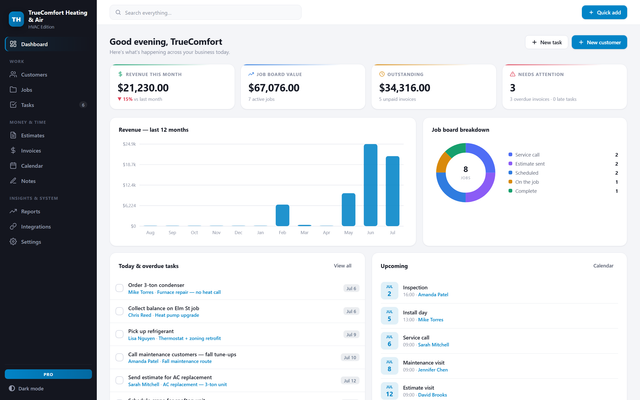The image size is (640, 400).
Task: Open Tasks list in sidebar
Action: 48,105
